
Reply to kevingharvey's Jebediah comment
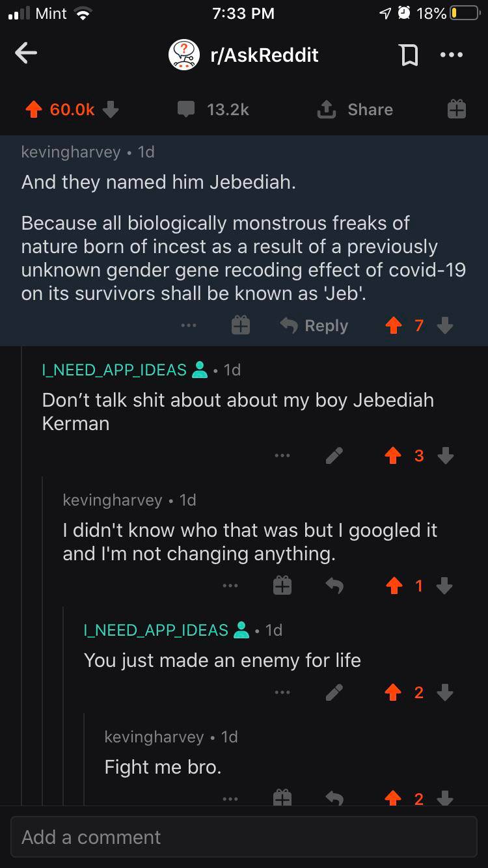tap(314, 325)
